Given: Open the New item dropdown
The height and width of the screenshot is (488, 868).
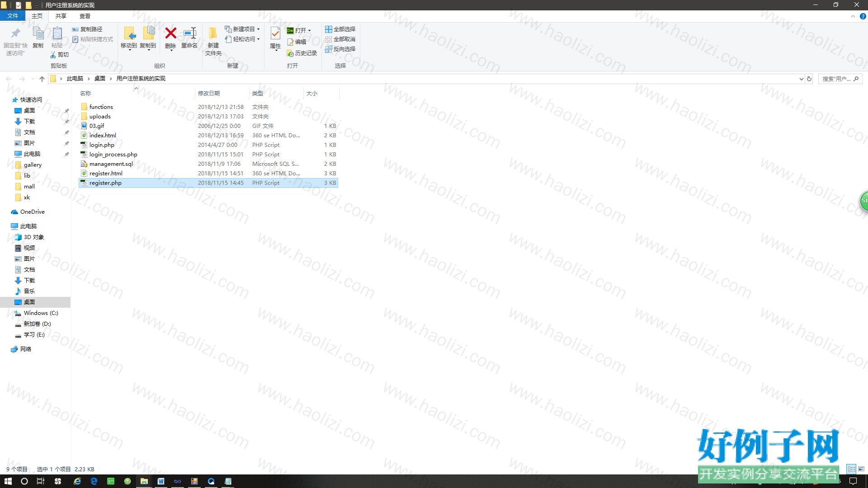Looking at the screenshot, I should [x=242, y=29].
